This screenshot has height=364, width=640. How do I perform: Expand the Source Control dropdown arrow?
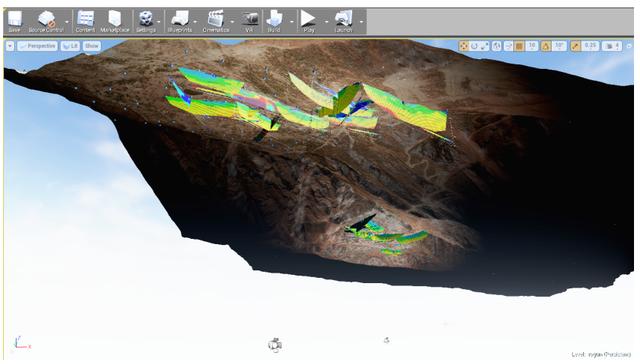point(67,22)
